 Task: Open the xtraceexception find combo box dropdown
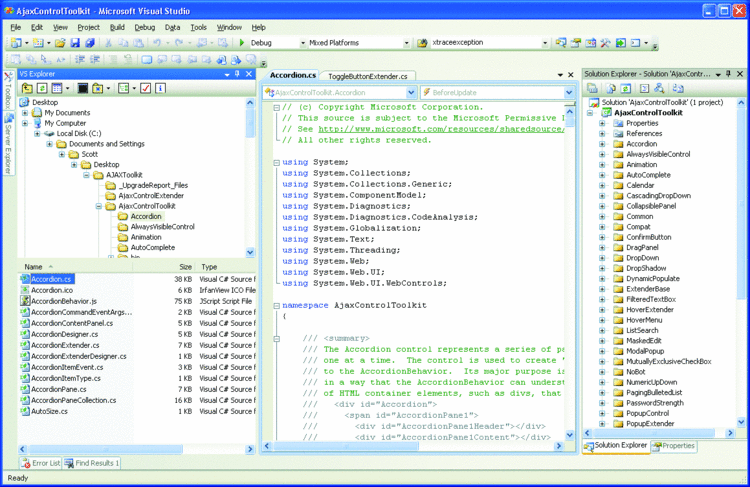(545, 43)
